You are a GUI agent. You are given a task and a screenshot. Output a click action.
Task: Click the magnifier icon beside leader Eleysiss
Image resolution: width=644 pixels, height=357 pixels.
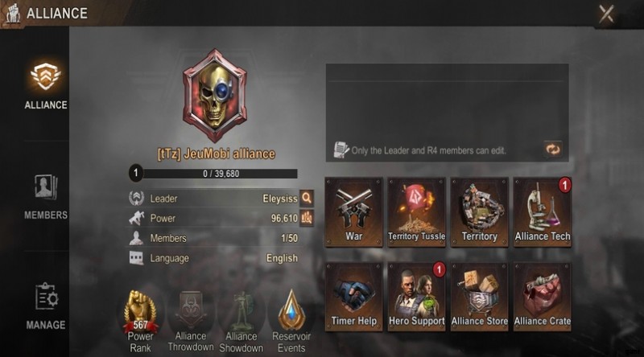pyautogui.click(x=307, y=198)
